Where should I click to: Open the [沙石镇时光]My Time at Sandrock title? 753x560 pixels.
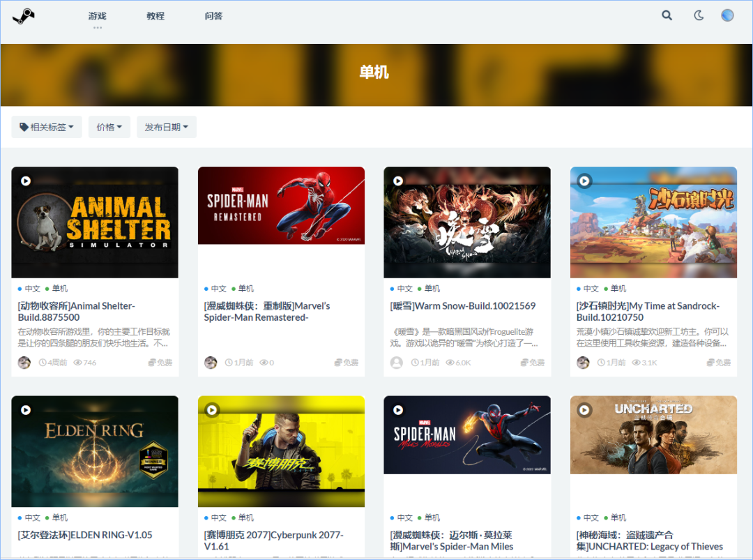point(648,311)
